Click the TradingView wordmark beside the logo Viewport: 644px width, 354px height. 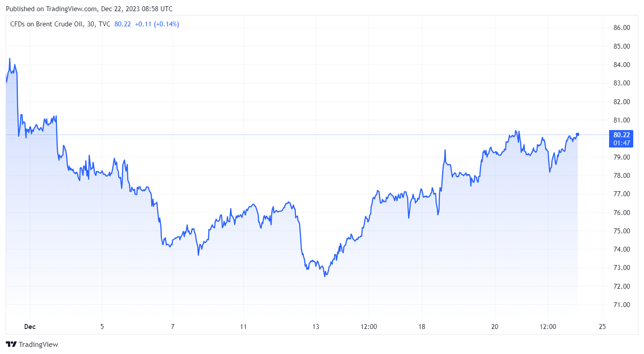(x=38, y=344)
